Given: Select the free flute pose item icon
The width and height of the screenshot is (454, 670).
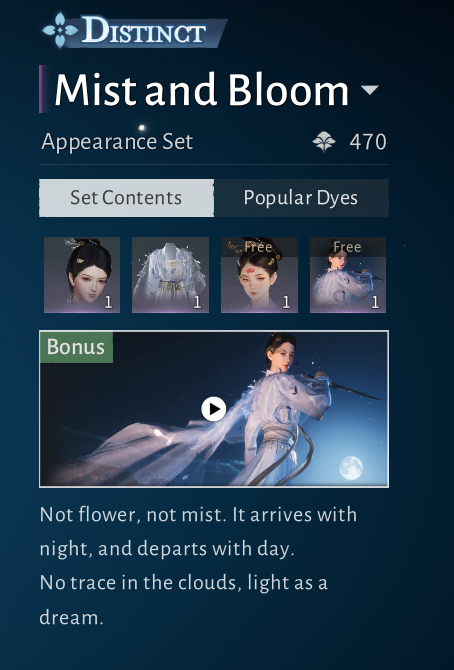Looking at the screenshot, I should (348, 275).
